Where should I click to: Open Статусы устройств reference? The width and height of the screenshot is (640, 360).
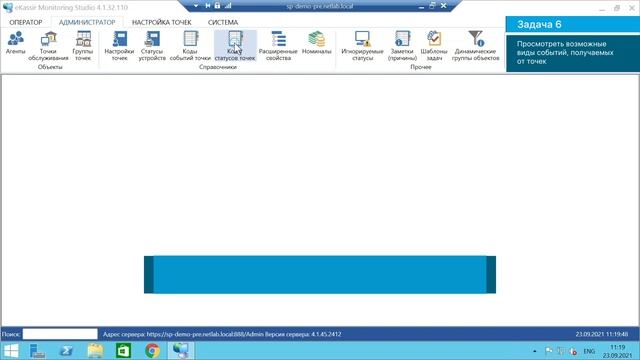pyautogui.click(x=152, y=46)
